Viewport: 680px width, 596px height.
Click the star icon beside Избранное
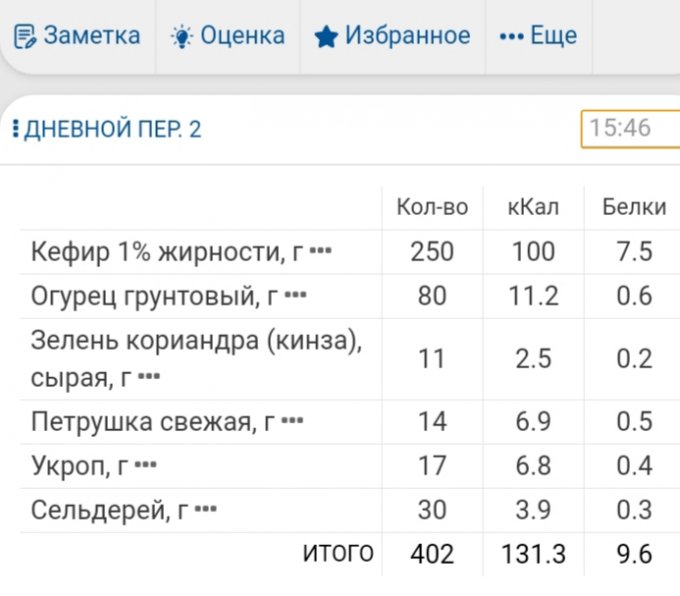(326, 37)
